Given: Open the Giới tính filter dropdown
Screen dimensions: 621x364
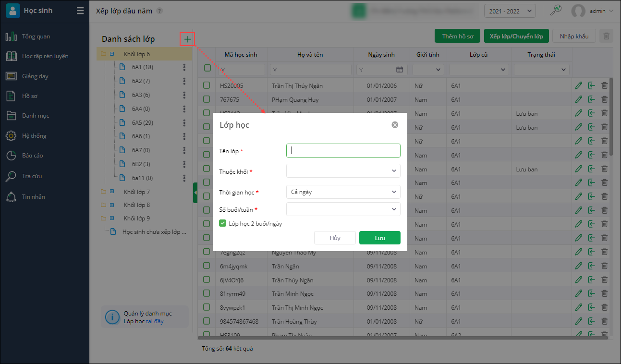Looking at the screenshot, I should coord(428,70).
